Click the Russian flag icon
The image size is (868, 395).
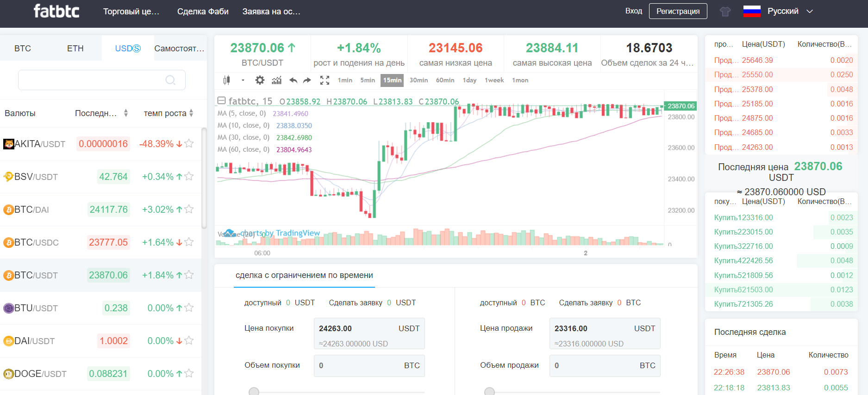[752, 11]
